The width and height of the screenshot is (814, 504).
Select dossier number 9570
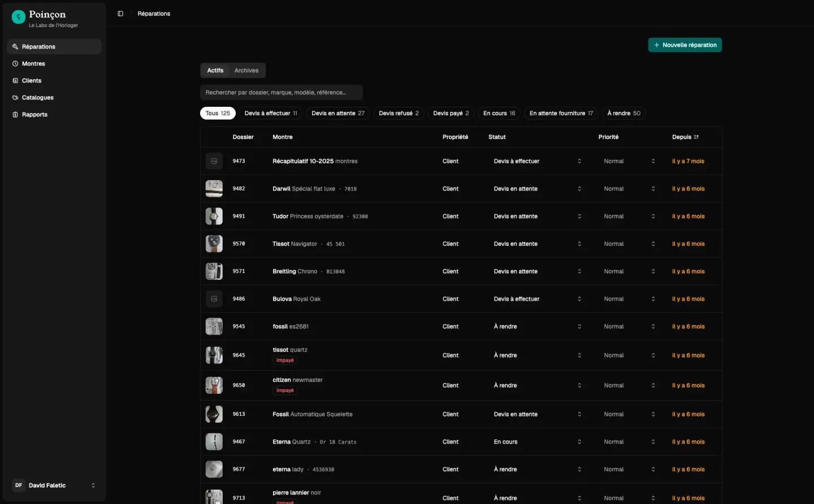point(239,244)
